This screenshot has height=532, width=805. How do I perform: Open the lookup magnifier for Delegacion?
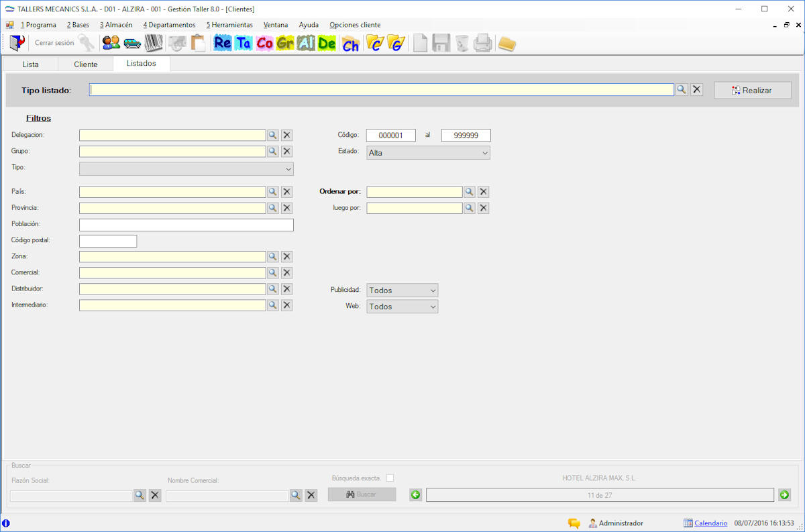[x=273, y=136]
